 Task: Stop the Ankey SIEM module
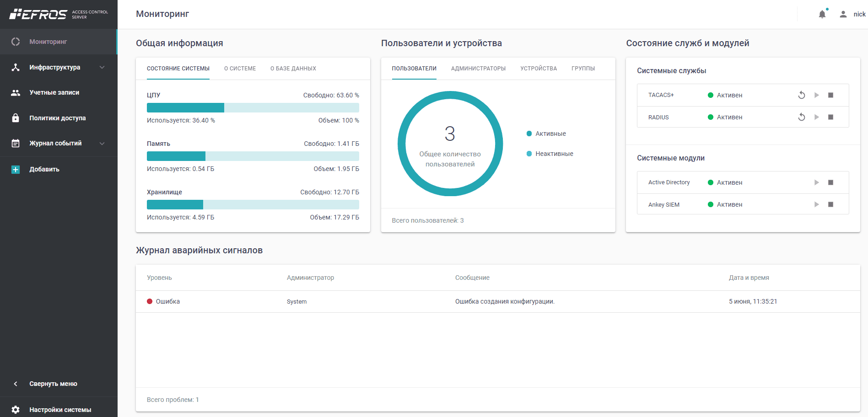tap(830, 204)
